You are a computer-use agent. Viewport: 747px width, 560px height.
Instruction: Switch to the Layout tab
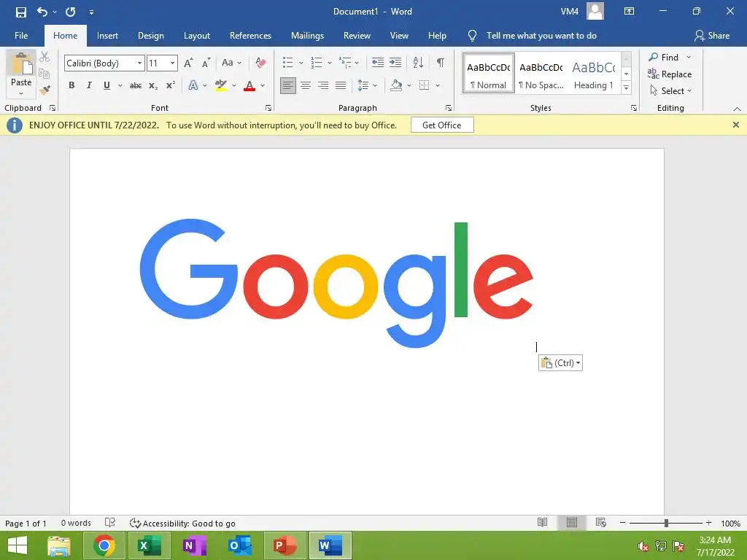[197, 36]
